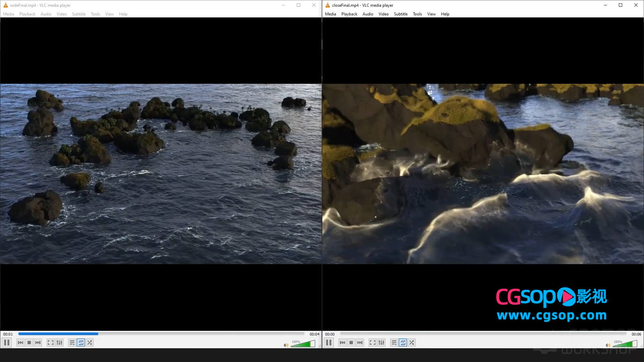Toggle playlist view in wideFinal player
Screen dimensions: 644x362
pos(72,343)
